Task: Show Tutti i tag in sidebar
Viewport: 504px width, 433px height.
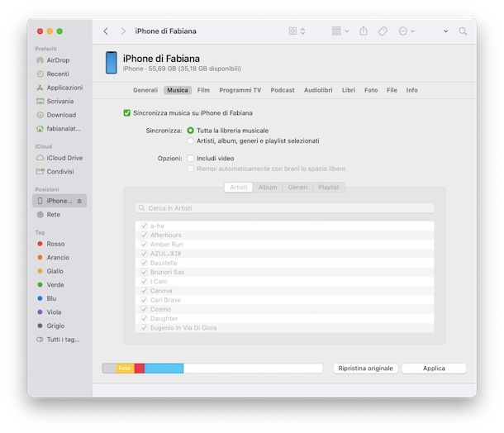Action: coord(58,340)
